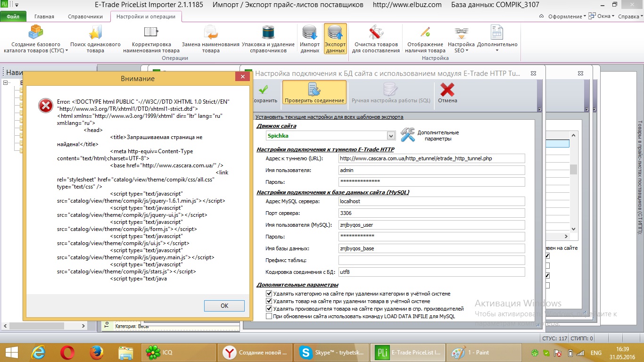The image size is (644, 362).
Task: Open product availability display settings
Action: click(x=425, y=39)
